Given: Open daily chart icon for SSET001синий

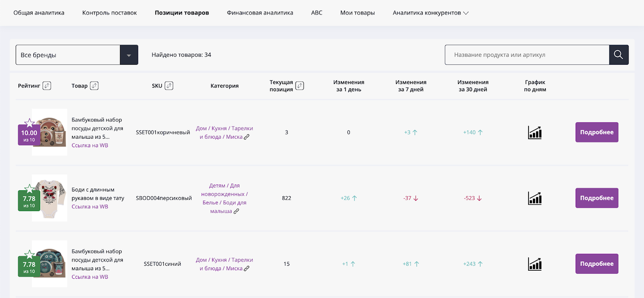Looking at the screenshot, I should pos(535,264).
